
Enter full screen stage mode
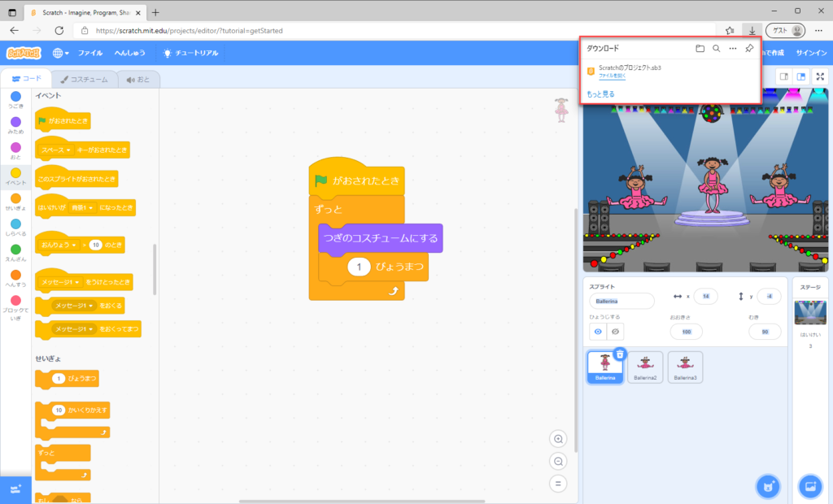[820, 76]
